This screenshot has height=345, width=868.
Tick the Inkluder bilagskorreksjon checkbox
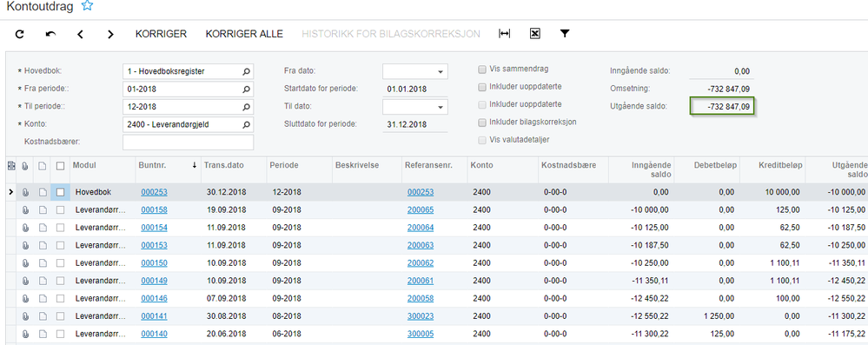point(482,122)
